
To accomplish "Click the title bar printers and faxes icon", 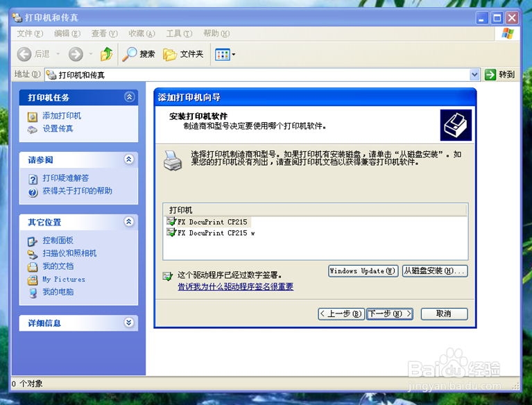I will (x=17, y=17).
